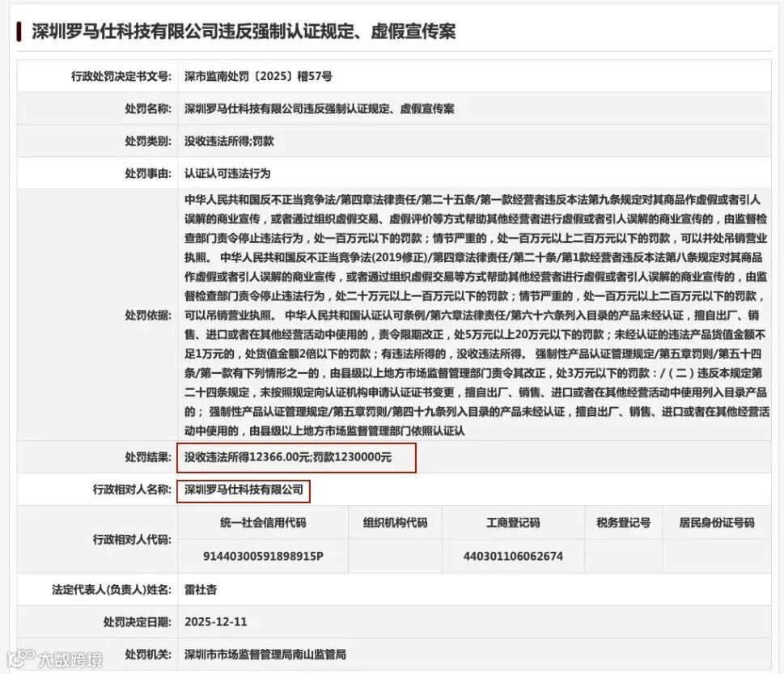
Task: Click the 处罚机关 label
Action: coord(148,655)
